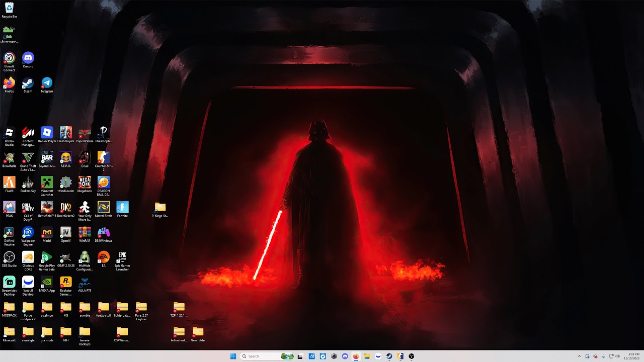Image resolution: width=644 pixels, height=362 pixels.
Task: Select the OBS Studio desktop icon
Action: (9, 260)
